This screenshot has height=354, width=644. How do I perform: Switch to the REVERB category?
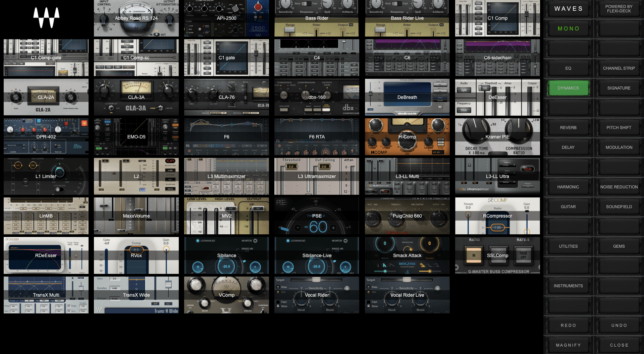[568, 128]
